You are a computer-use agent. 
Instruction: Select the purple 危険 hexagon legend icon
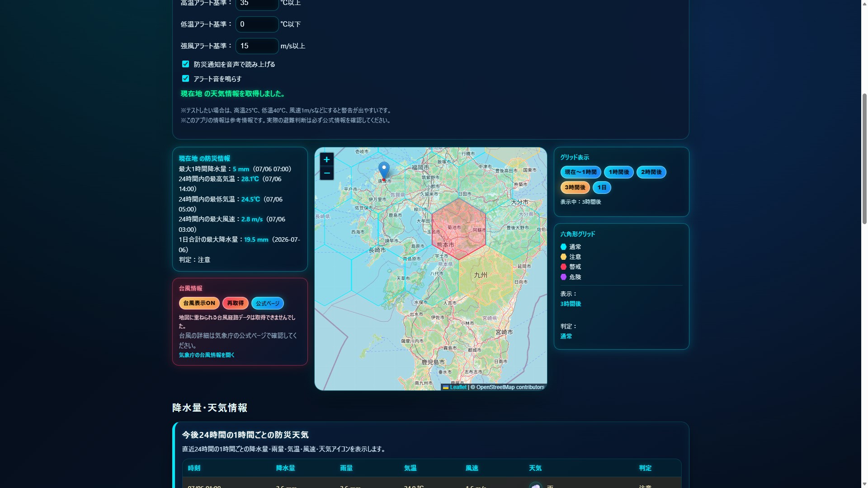pos(563,277)
